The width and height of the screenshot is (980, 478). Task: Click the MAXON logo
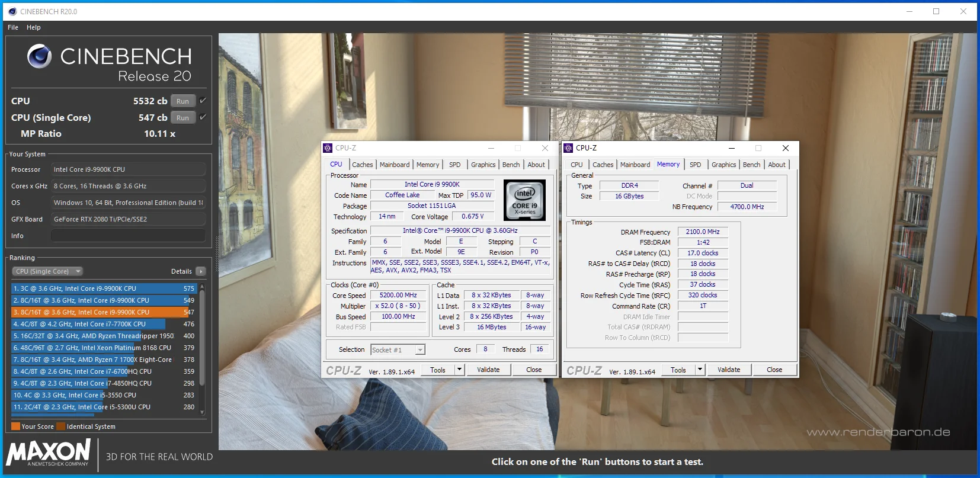point(49,452)
